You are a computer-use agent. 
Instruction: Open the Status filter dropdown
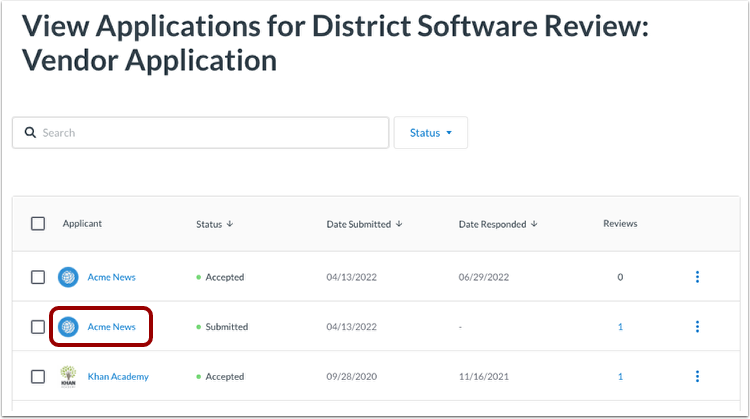(x=430, y=132)
